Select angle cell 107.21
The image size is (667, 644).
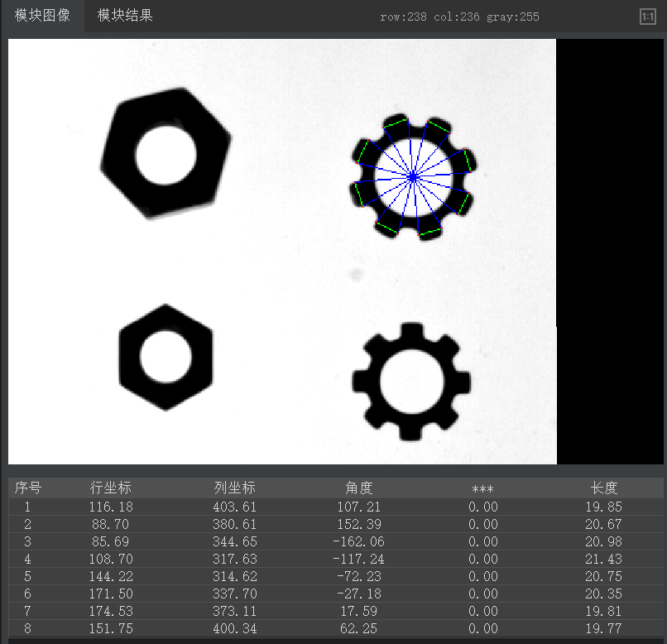(359, 507)
